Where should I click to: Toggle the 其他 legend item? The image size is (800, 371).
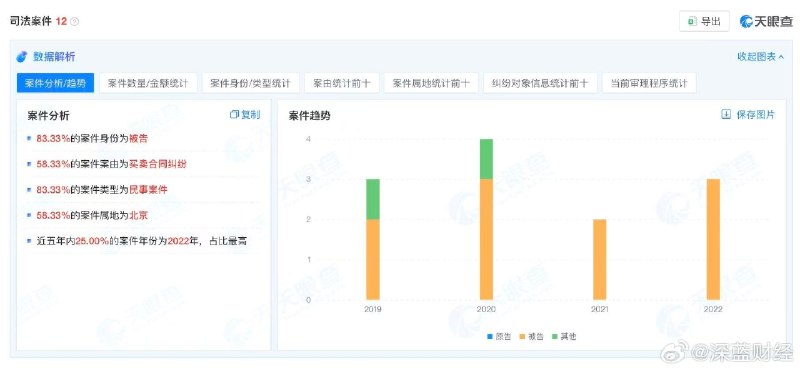click(564, 336)
